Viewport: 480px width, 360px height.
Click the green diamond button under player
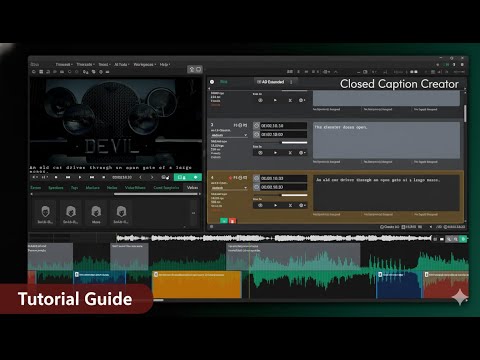[x=196, y=177]
